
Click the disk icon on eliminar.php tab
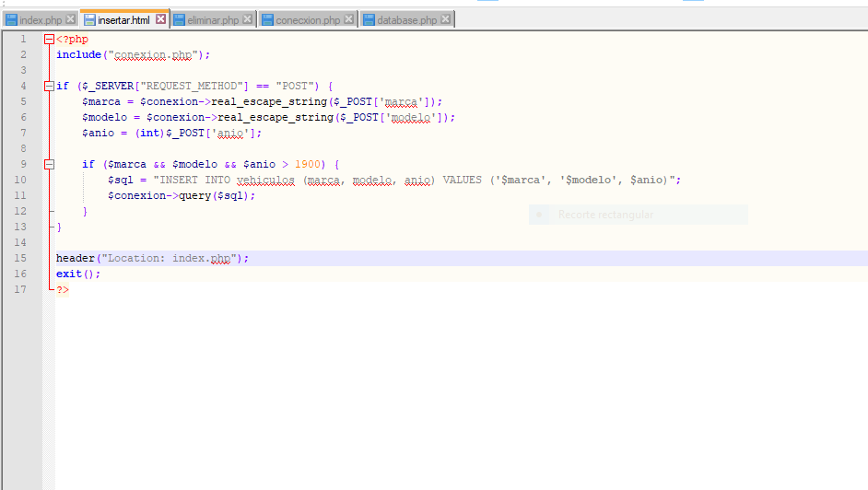pos(179,19)
